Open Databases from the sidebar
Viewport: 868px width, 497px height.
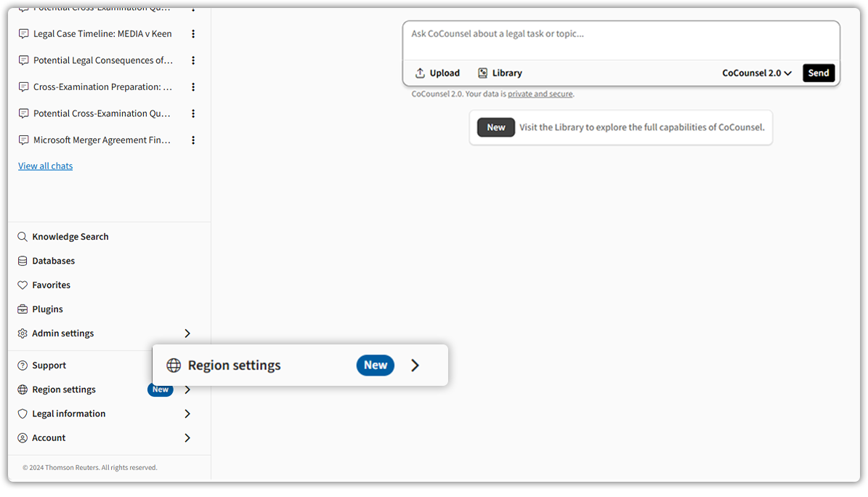[22, 260]
